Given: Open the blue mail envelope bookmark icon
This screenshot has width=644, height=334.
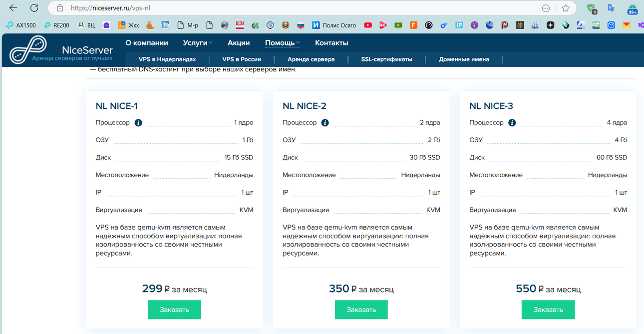Looking at the screenshot, I should 611,25.
